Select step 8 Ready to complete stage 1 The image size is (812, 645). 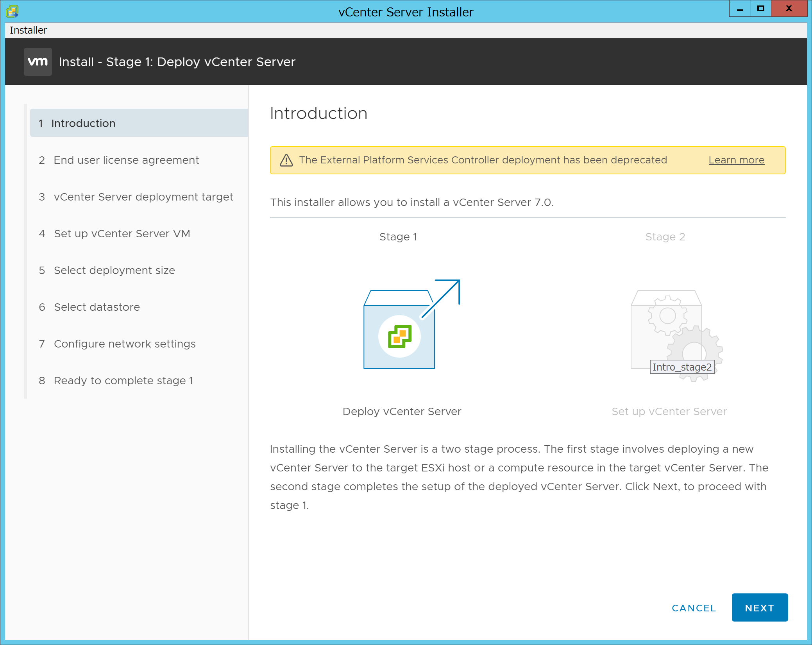[x=139, y=380]
